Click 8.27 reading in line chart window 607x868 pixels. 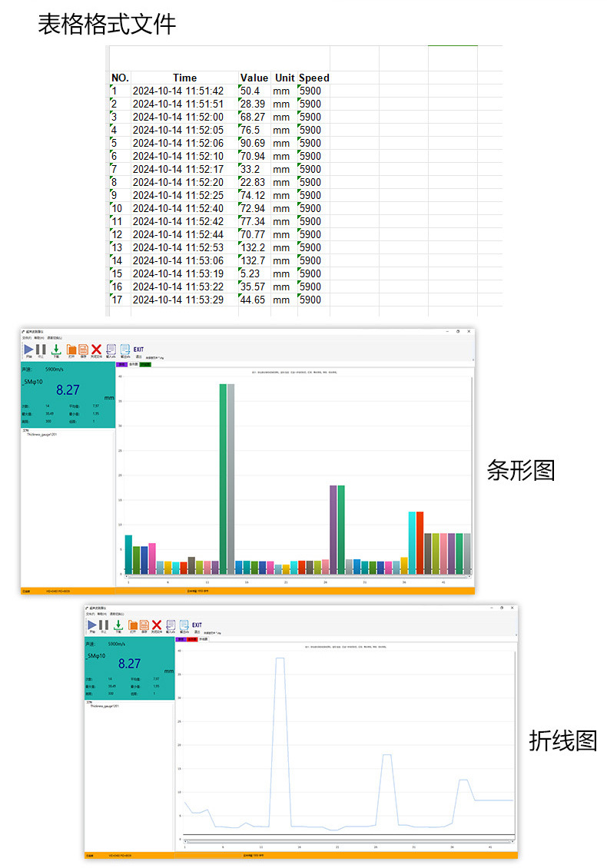coord(130,663)
